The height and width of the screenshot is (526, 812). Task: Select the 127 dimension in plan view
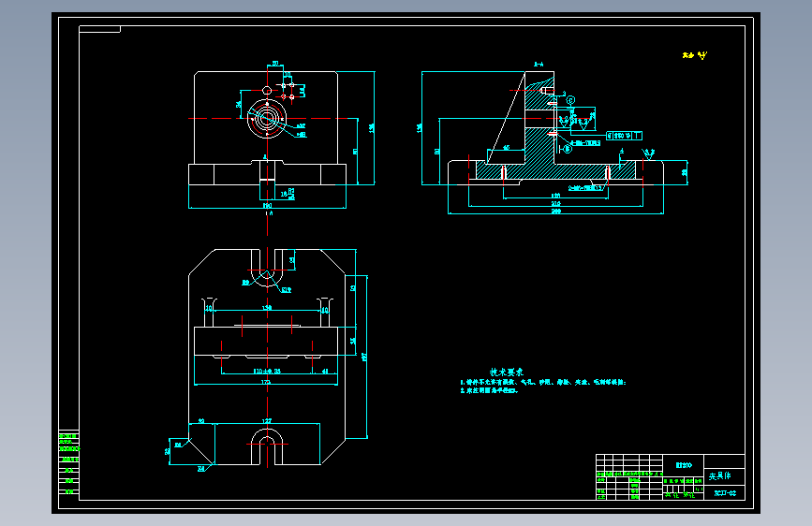coord(267,421)
